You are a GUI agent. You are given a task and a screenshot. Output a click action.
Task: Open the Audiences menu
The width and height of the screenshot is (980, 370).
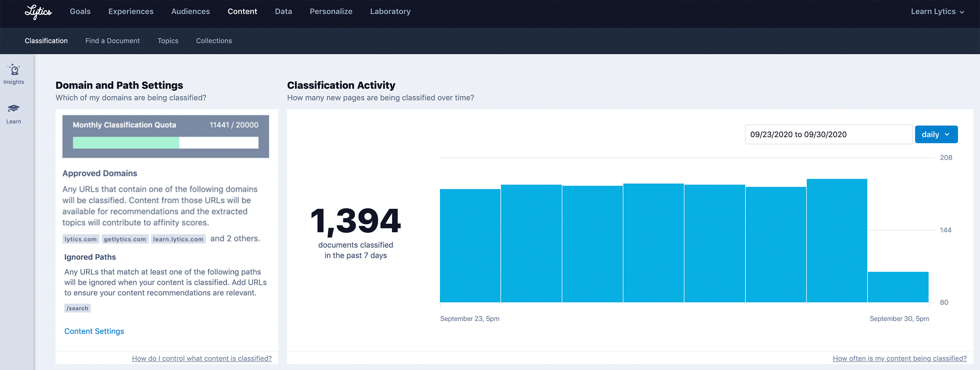190,11
